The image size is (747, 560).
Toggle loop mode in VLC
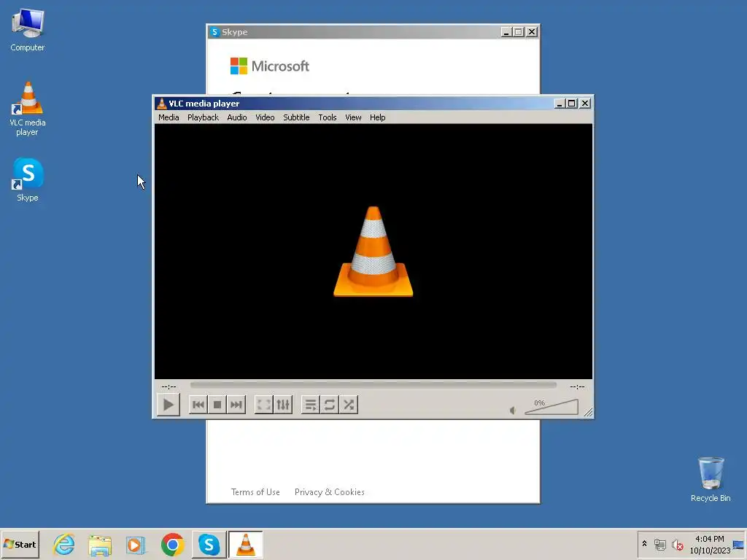pyautogui.click(x=329, y=405)
